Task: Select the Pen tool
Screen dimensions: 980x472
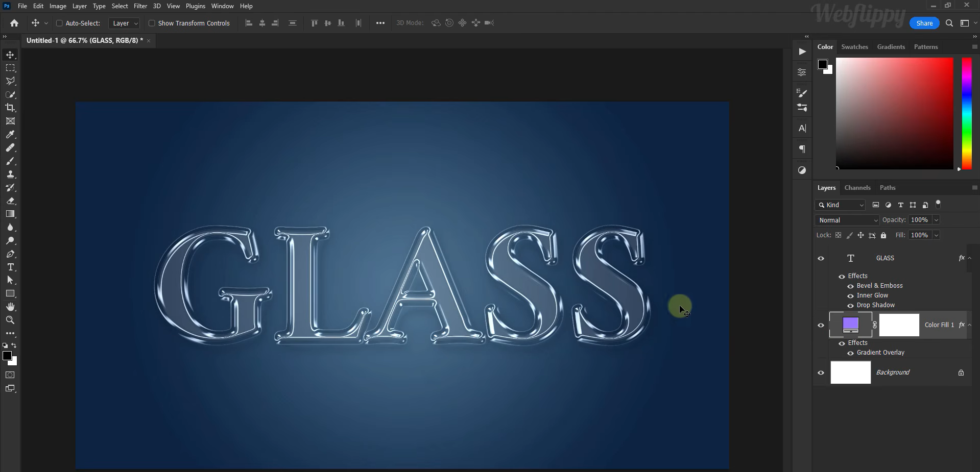Action: coord(10,254)
